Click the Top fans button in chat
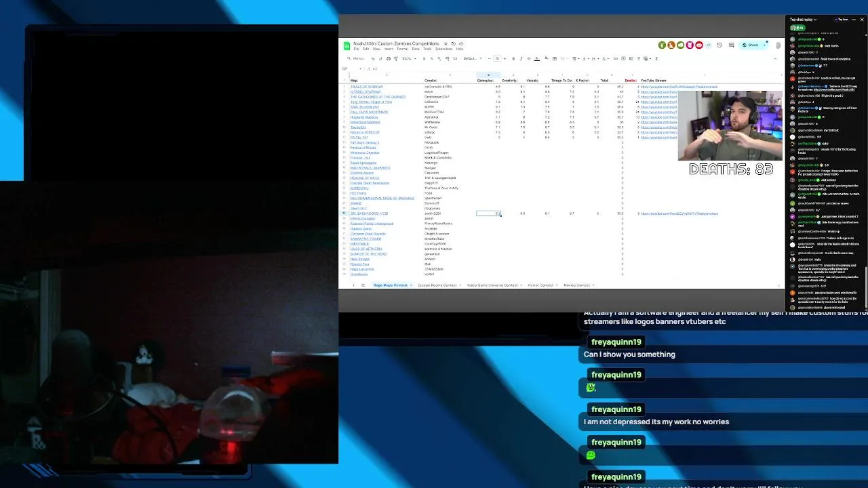 [x=843, y=20]
